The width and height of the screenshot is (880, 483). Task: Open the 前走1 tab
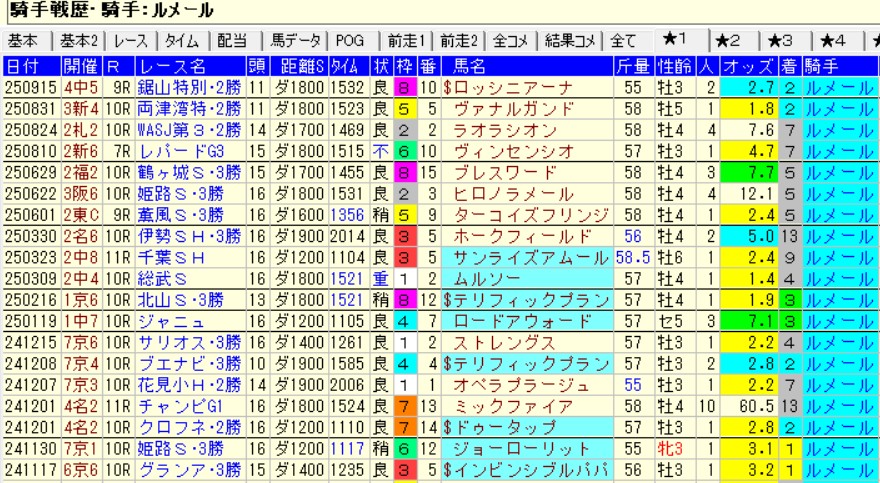coord(407,41)
